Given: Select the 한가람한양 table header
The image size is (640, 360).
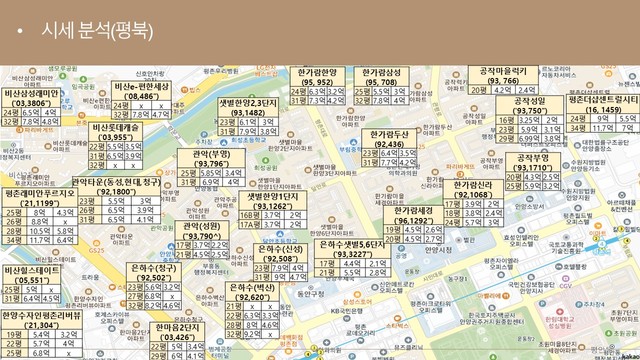Looking at the screenshot, I should [x=317, y=77].
